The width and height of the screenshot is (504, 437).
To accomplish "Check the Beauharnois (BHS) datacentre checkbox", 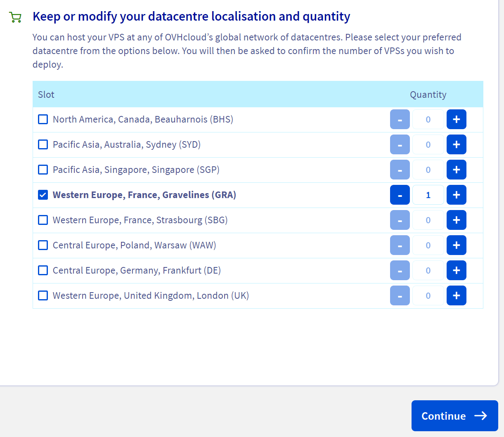I will point(43,119).
